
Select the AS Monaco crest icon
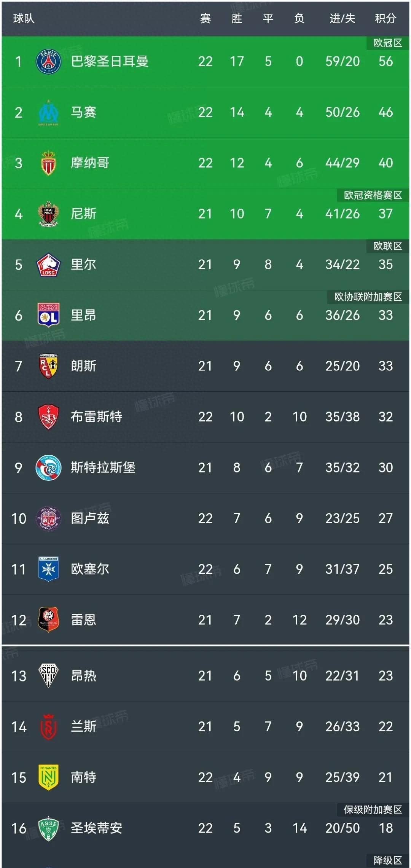[48, 163]
